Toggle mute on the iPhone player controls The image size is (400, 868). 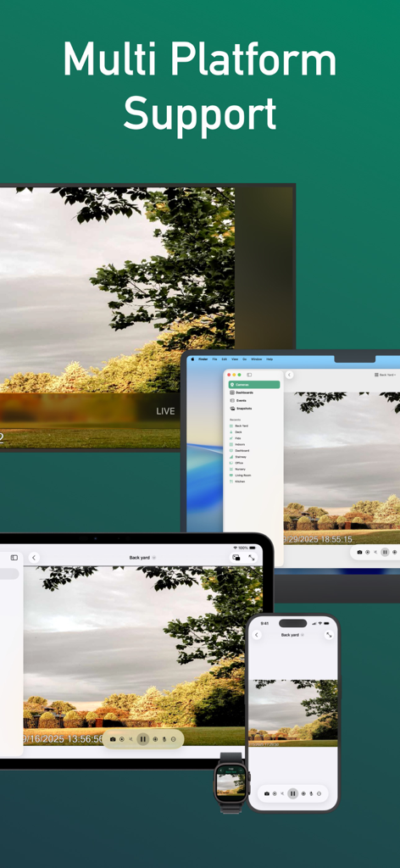coord(282,793)
